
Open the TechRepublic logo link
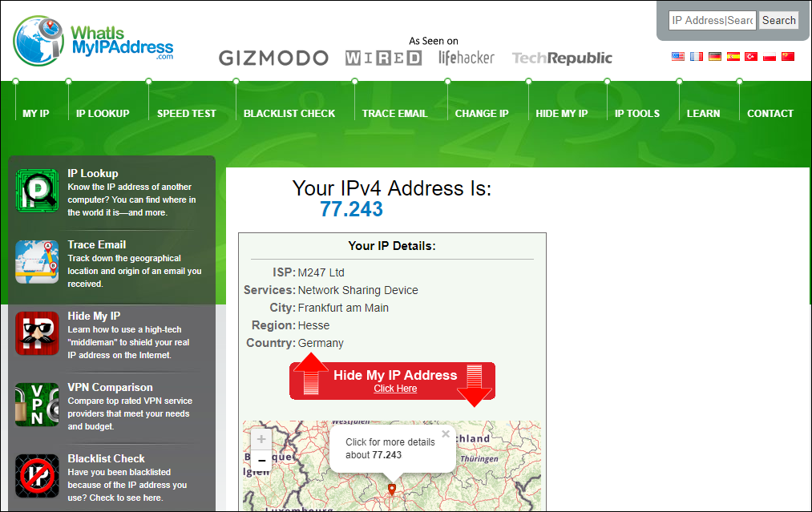coord(562,58)
